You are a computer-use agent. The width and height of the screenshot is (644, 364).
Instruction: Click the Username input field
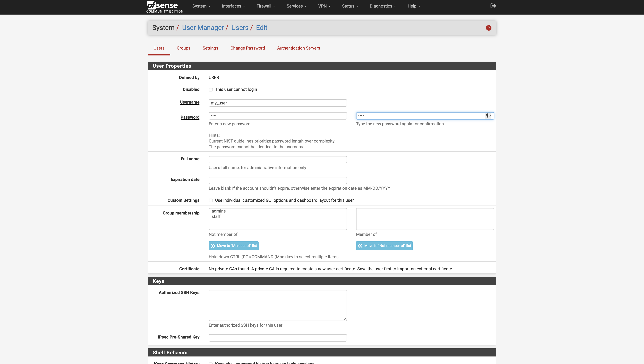pos(277,103)
